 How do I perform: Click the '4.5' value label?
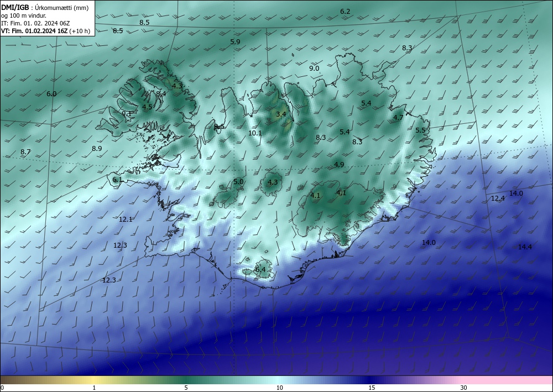click(147, 107)
